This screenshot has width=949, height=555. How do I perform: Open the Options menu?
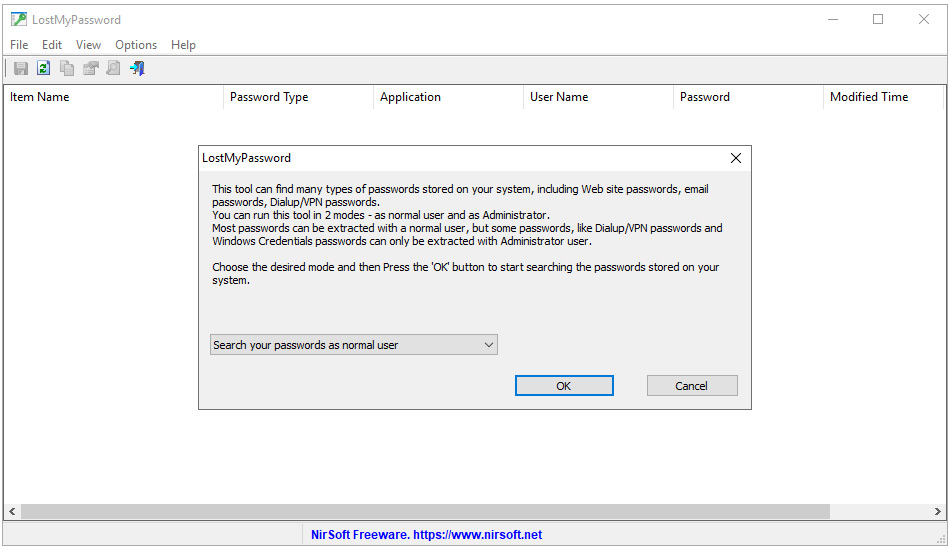pyautogui.click(x=136, y=45)
